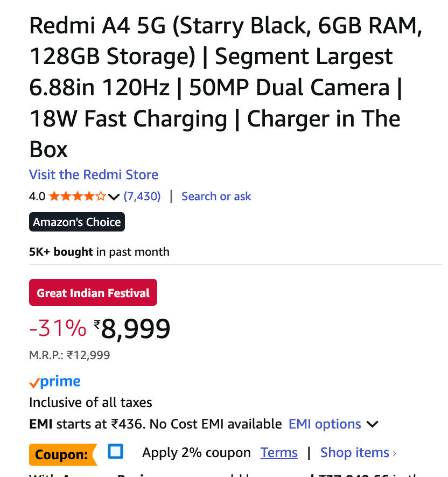Image resolution: width=448 pixels, height=477 pixels.
Task: Click the -31% discount percentage
Action: point(58,328)
